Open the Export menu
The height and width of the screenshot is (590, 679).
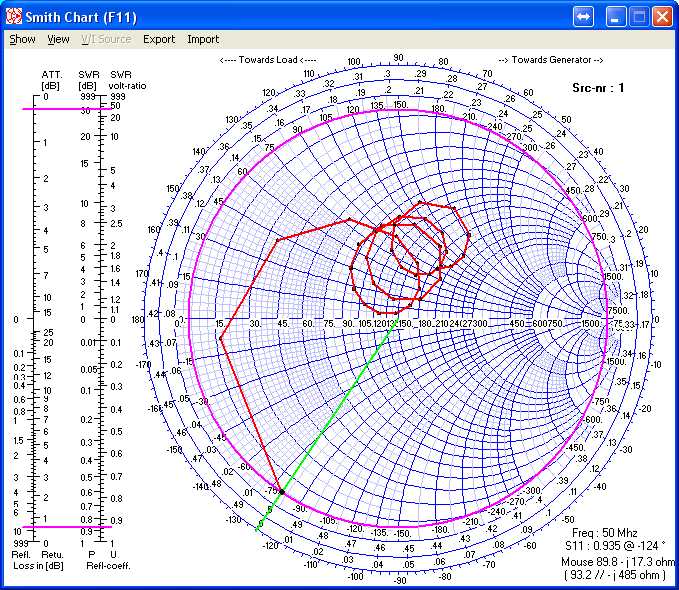[x=158, y=39]
